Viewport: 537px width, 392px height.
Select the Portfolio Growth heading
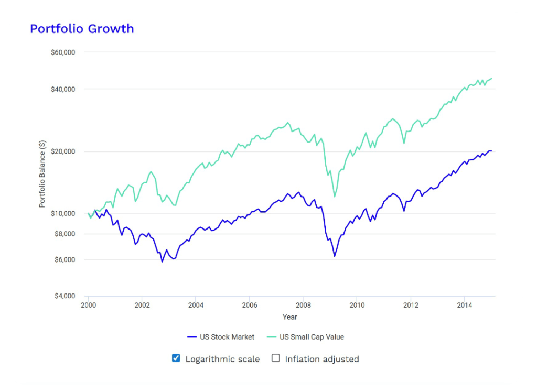pyautogui.click(x=82, y=29)
